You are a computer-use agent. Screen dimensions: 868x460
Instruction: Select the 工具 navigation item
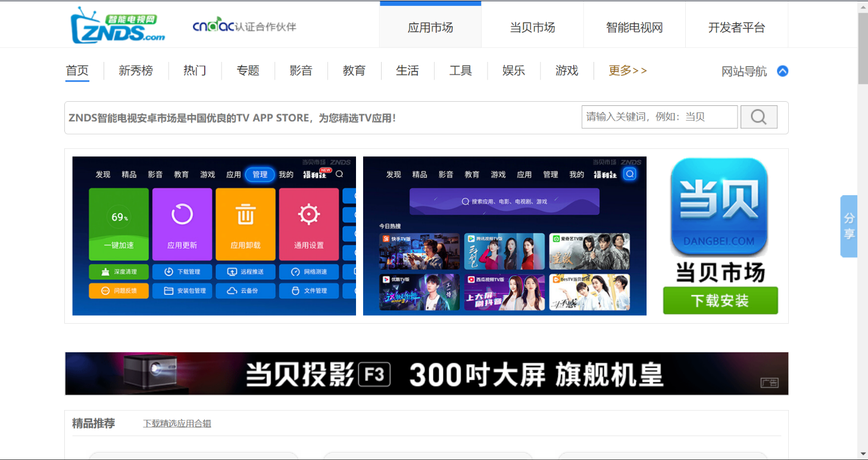pyautogui.click(x=461, y=71)
